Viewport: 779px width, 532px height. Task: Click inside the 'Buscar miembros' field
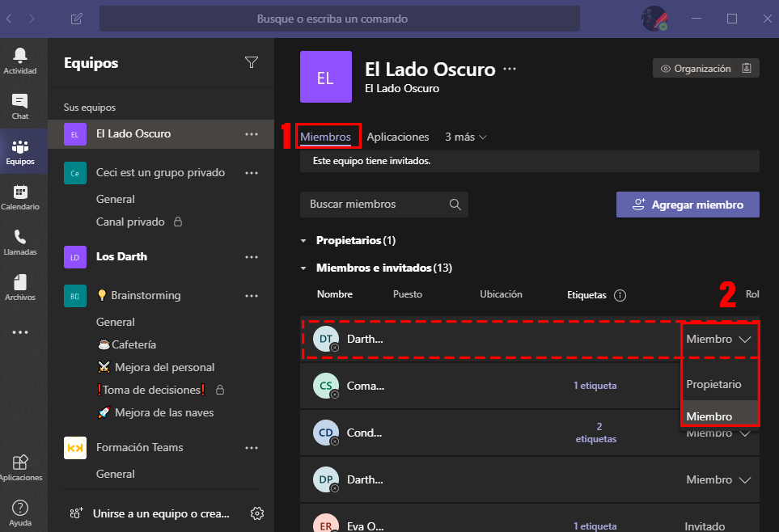coord(372,204)
